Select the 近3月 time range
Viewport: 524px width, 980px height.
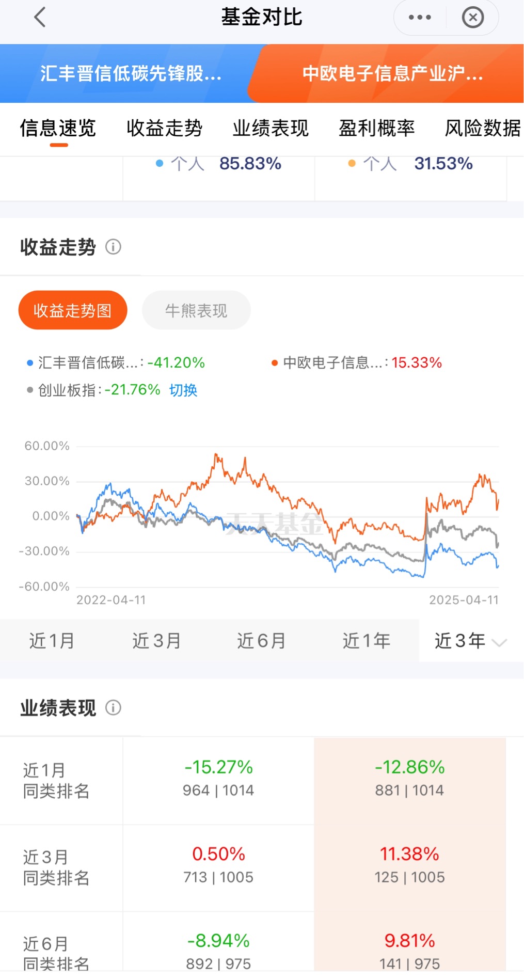(156, 641)
